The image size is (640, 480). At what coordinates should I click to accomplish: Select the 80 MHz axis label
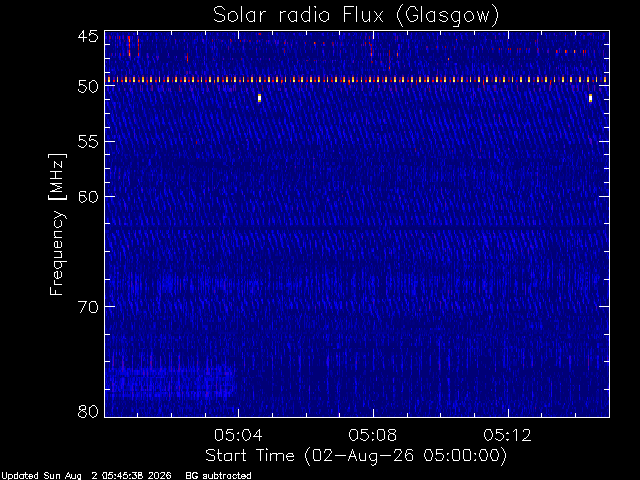[x=88, y=411]
